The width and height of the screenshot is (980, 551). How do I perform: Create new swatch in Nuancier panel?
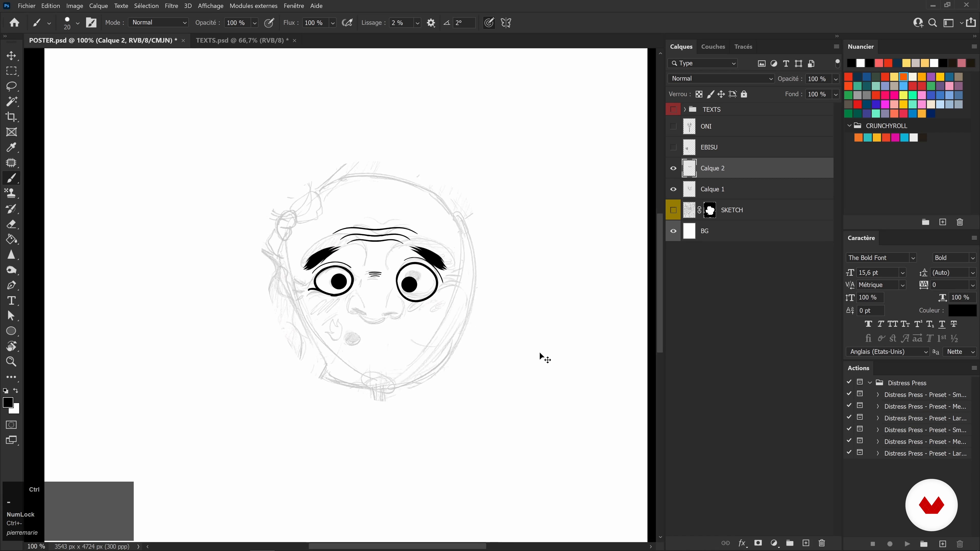(x=943, y=222)
